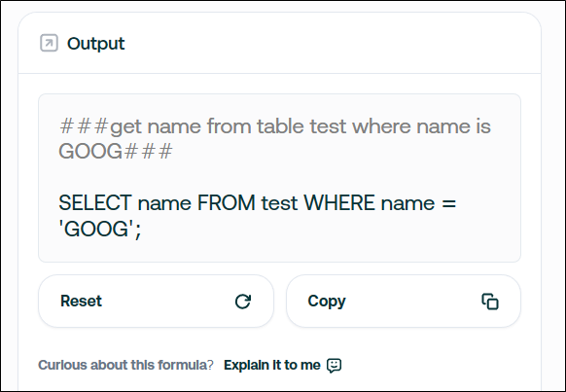The width and height of the screenshot is (566, 392).
Task: Click the clipboard copy icon
Action: pyautogui.click(x=490, y=302)
